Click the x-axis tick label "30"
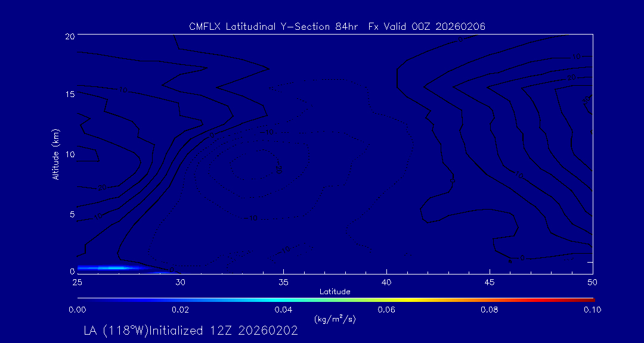This screenshot has height=343, width=644. [180, 282]
